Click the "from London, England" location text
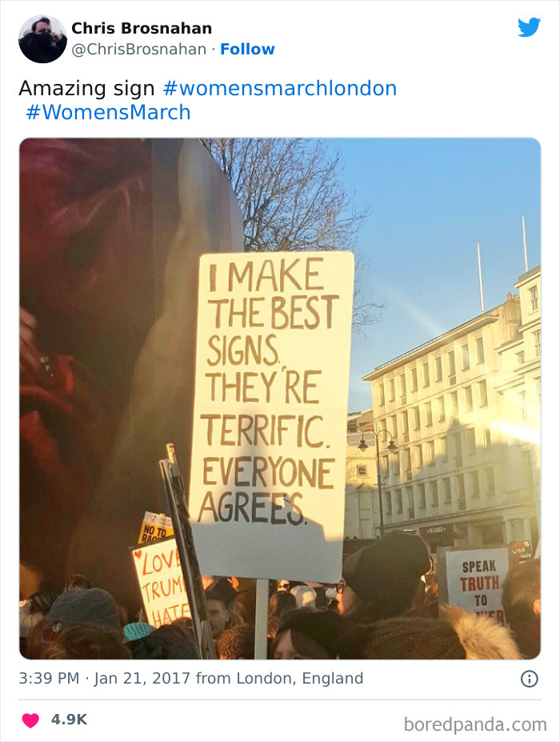This screenshot has width=560, height=742. pos(279,679)
